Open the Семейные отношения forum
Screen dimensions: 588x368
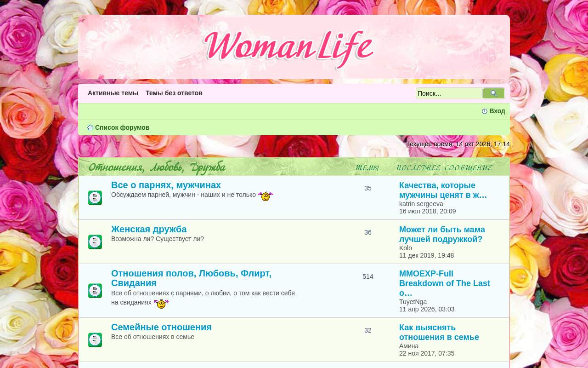[x=161, y=327]
